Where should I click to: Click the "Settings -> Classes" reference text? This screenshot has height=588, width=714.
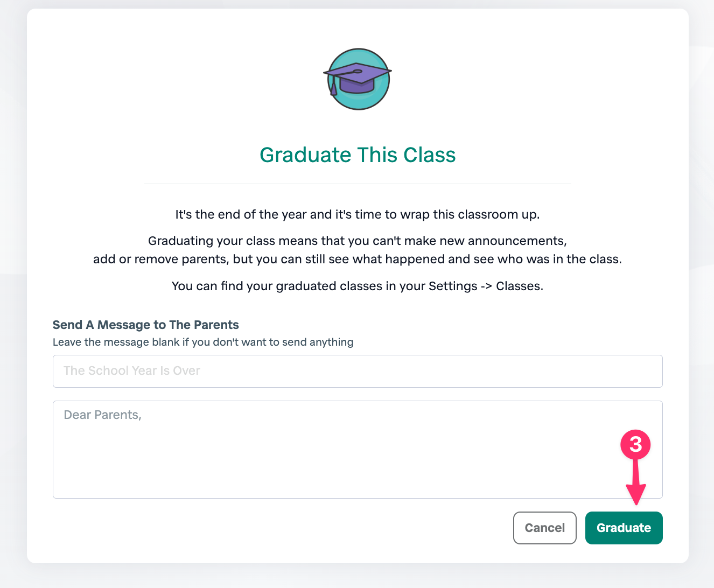485,286
